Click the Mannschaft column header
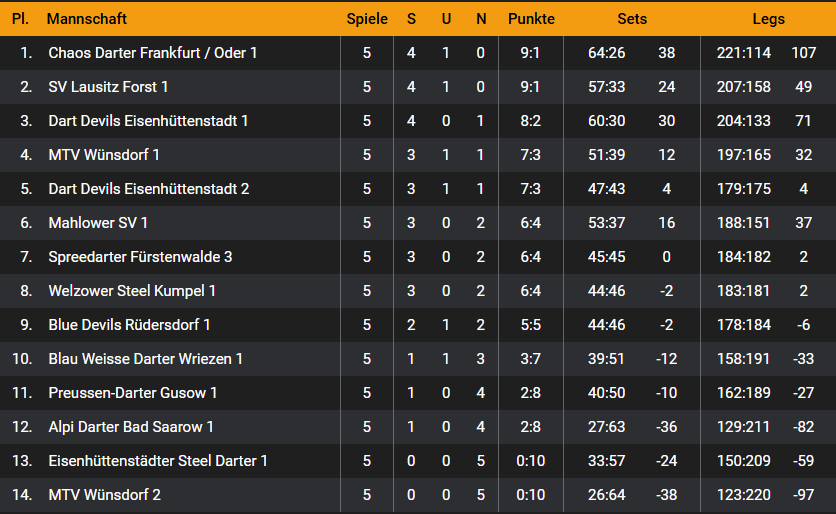 (x=87, y=19)
